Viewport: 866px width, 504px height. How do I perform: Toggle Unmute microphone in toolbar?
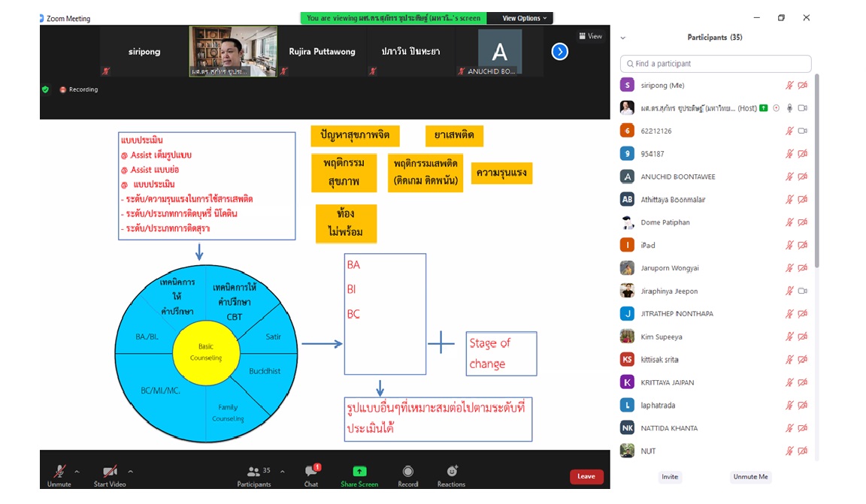coord(59,472)
